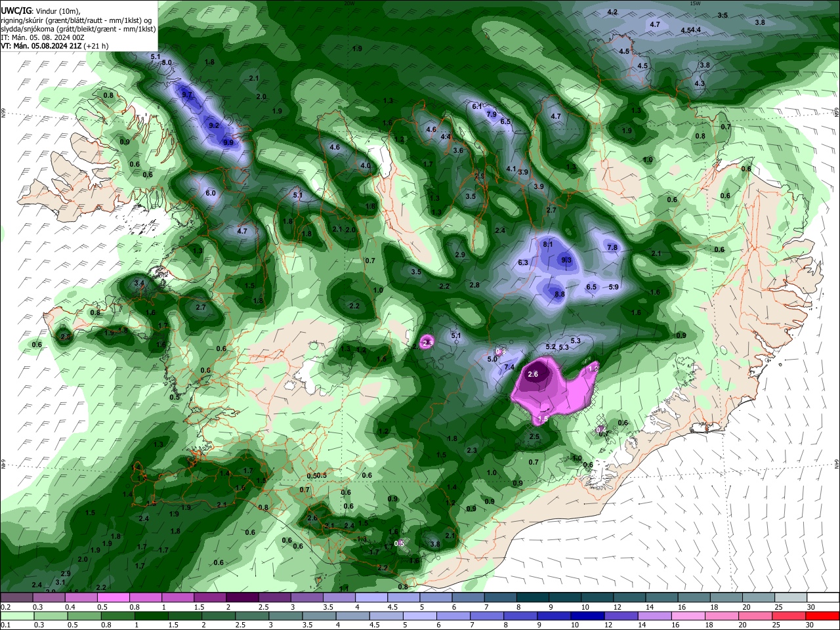Click the 7.4 value beside the pink snow area
840x630 pixels.
509,367
